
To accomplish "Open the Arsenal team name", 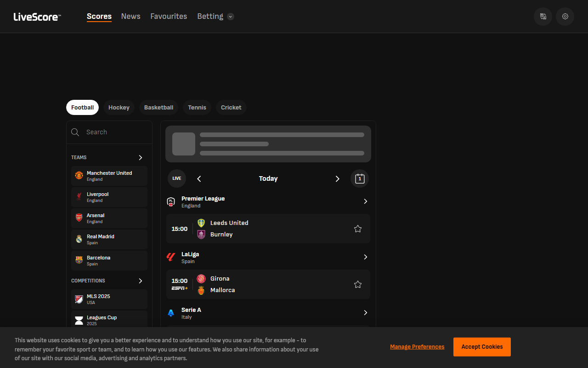I will (x=96, y=215).
